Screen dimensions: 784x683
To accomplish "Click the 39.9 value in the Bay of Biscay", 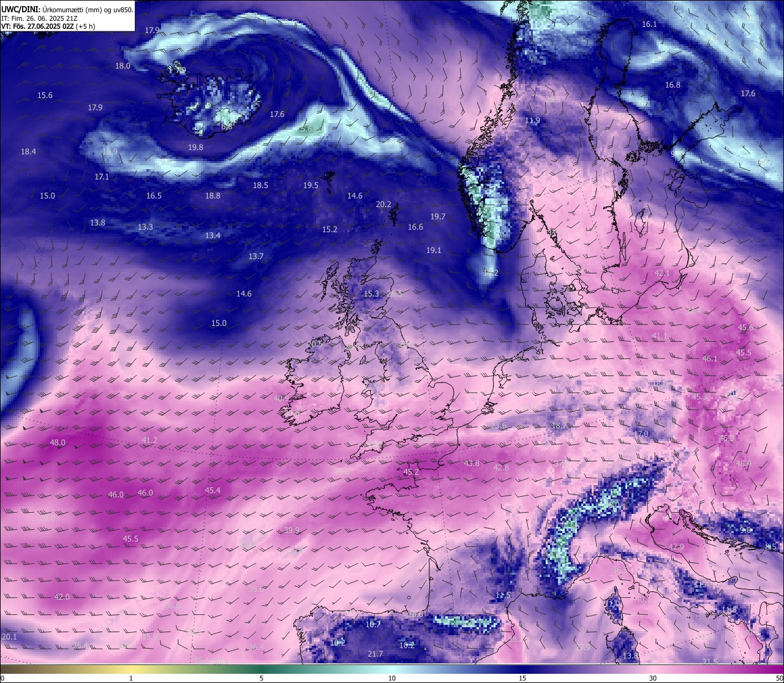I will (x=292, y=530).
